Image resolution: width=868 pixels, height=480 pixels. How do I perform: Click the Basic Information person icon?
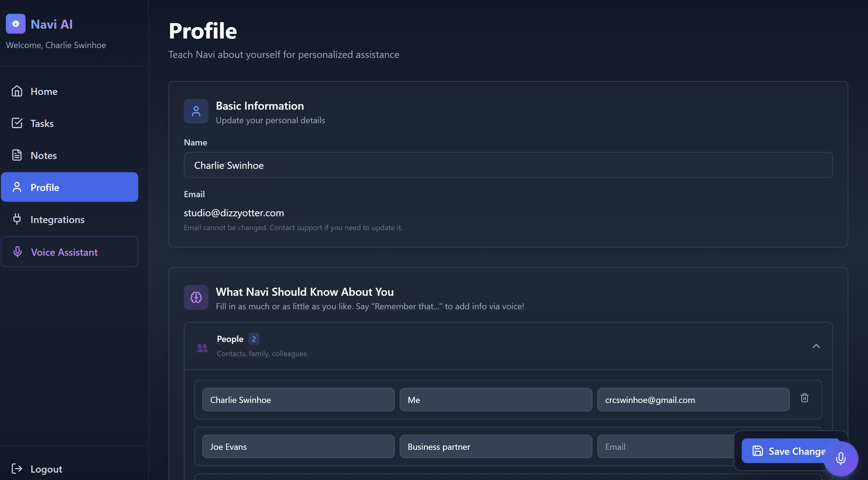click(196, 111)
